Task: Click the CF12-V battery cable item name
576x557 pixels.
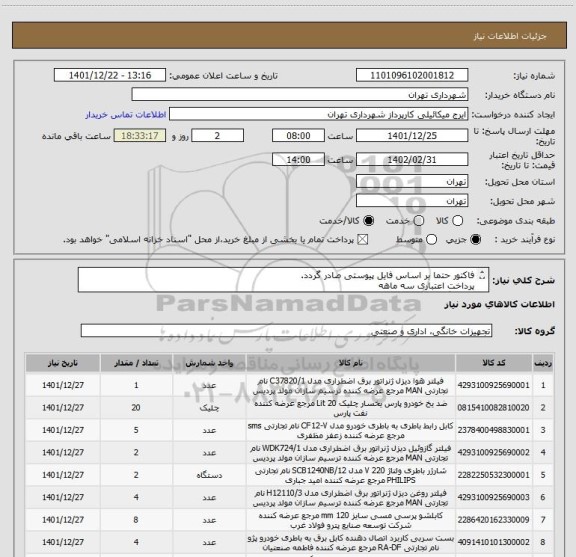Action: (x=350, y=430)
